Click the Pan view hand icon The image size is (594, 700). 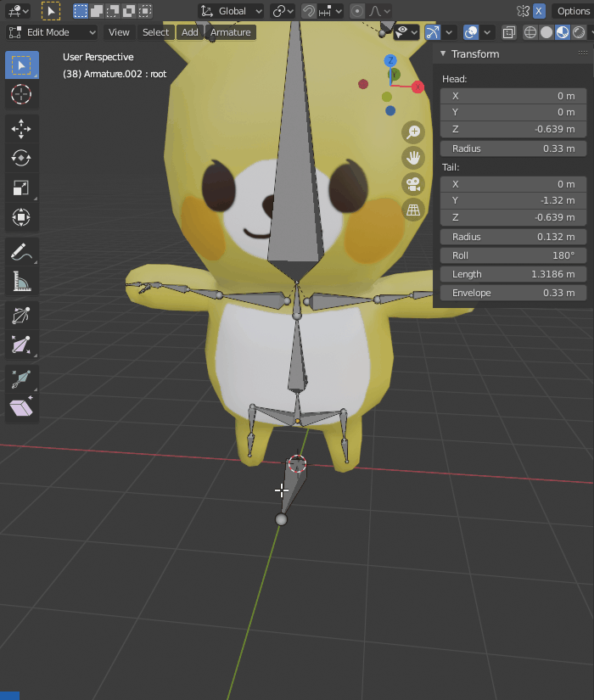413,158
